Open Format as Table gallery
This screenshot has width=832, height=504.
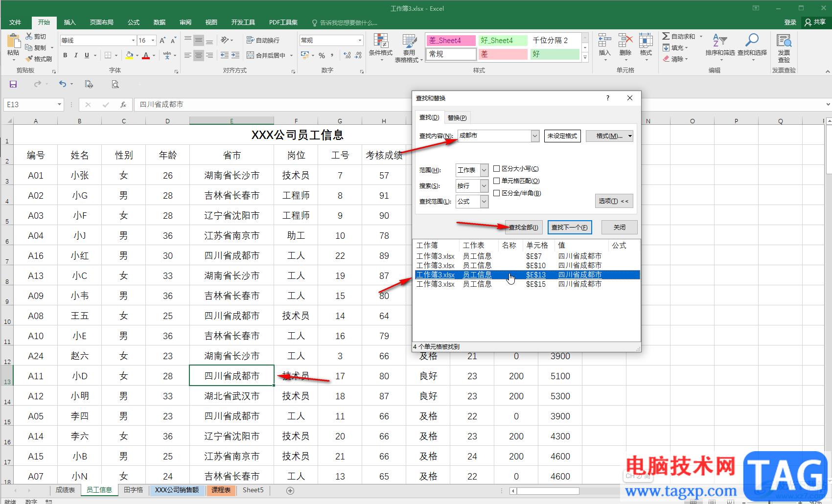[409, 47]
